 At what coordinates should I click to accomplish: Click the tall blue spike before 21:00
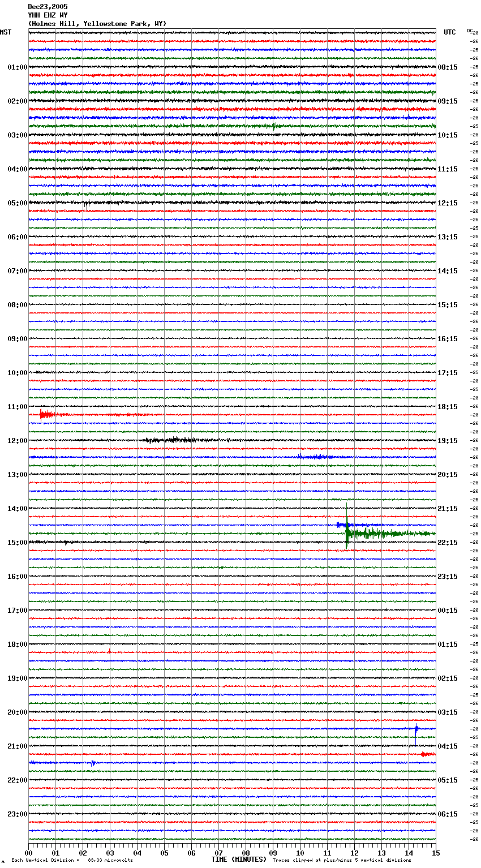coord(416,734)
